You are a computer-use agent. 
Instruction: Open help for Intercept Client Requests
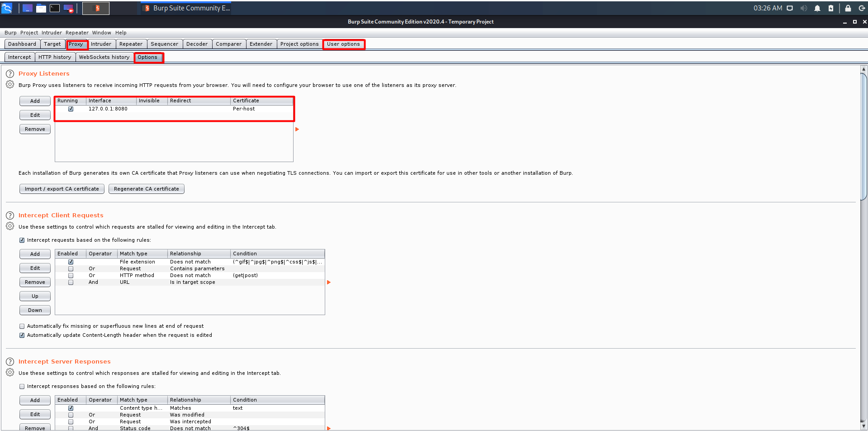(10, 215)
